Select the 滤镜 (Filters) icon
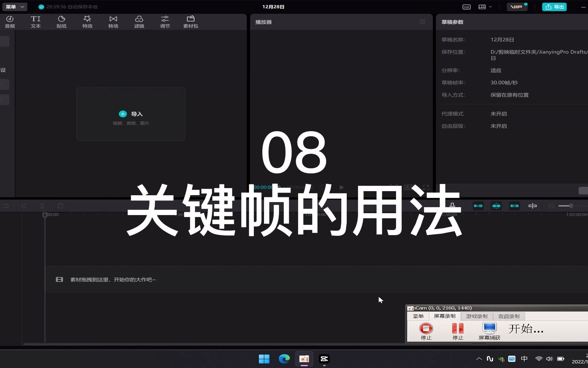The width and height of the screenshot is (588, 368). pos(139,21)
